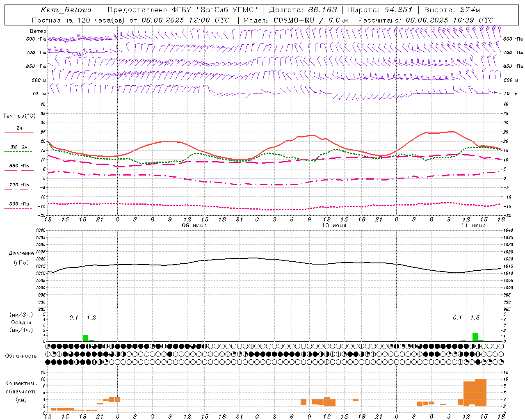Click the Конвективн. convective cloud label
Image resolution: width=525 pixels, height=420 pixels.
(21, 383)
